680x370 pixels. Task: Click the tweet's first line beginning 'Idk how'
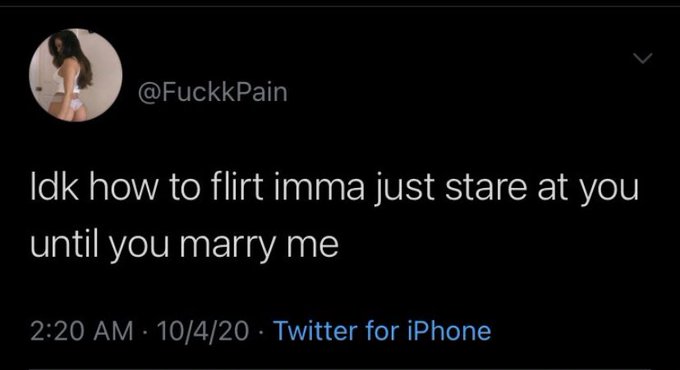tap(334, 188)
